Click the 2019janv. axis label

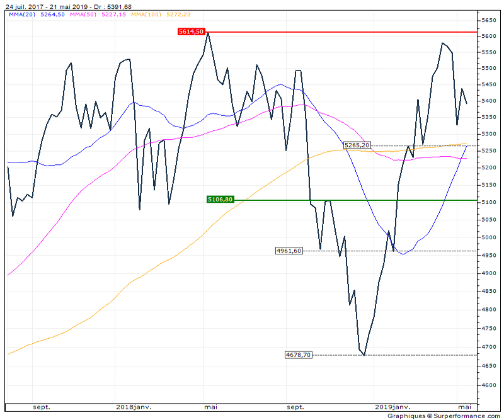coord(392,407)
